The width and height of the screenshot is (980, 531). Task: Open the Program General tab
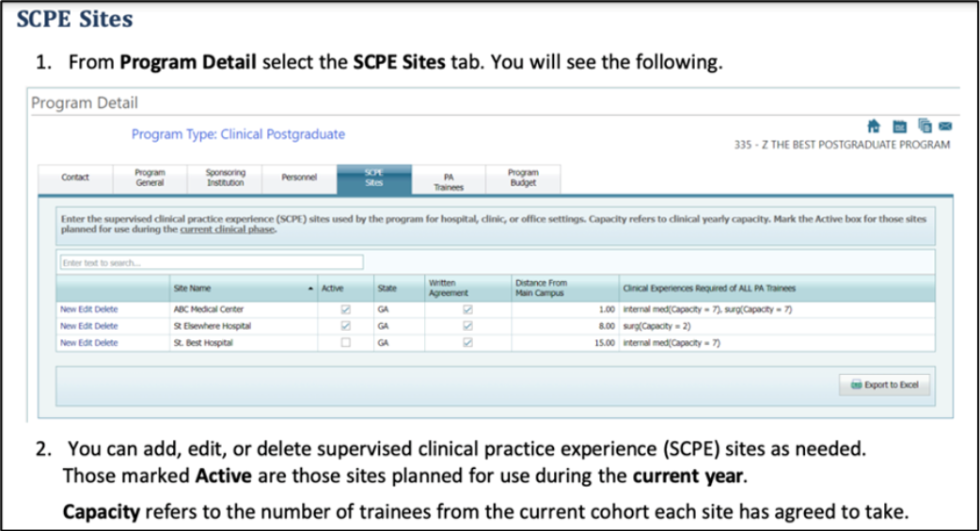click(150, 178)
